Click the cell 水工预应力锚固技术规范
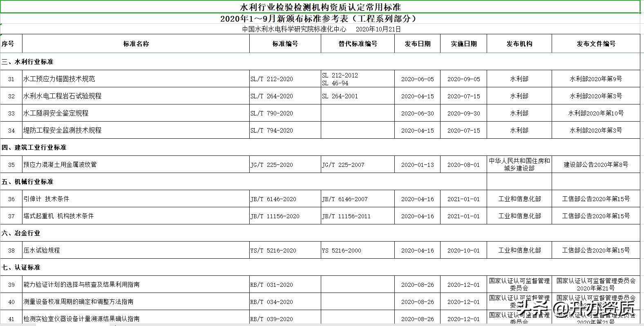 tap(59, 79)
